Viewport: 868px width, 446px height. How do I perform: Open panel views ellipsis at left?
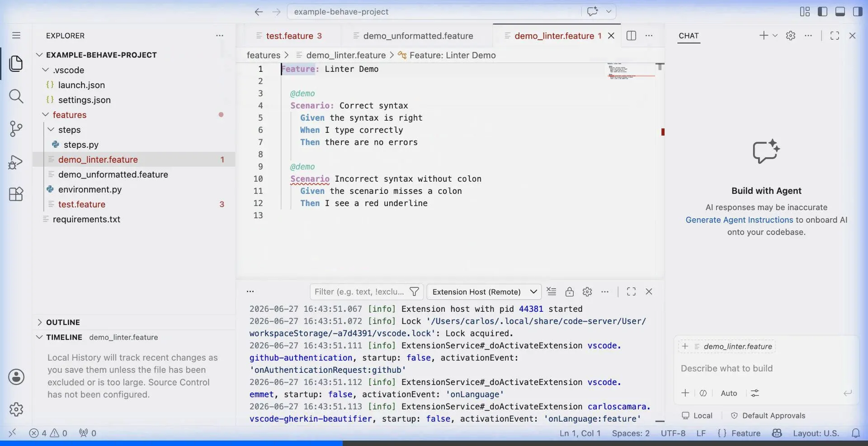tap(250, 291)
